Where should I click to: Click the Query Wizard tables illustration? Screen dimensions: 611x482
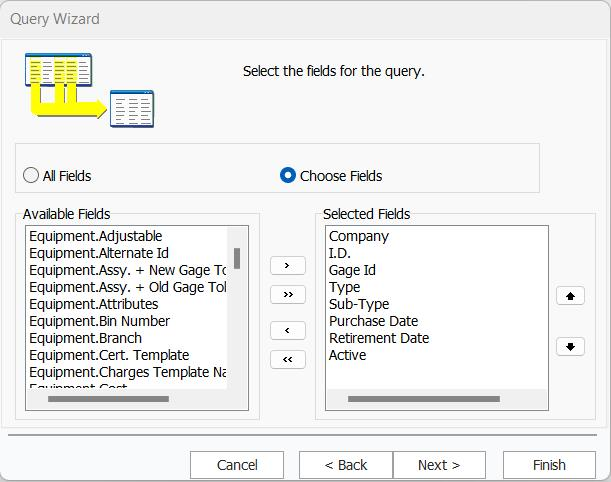click(x=89, y=90)
